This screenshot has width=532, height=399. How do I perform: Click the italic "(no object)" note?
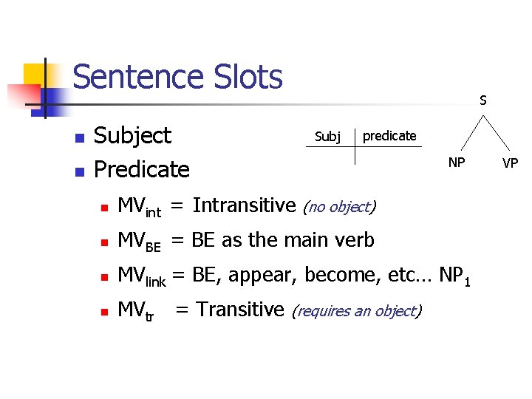pos(339,207)
